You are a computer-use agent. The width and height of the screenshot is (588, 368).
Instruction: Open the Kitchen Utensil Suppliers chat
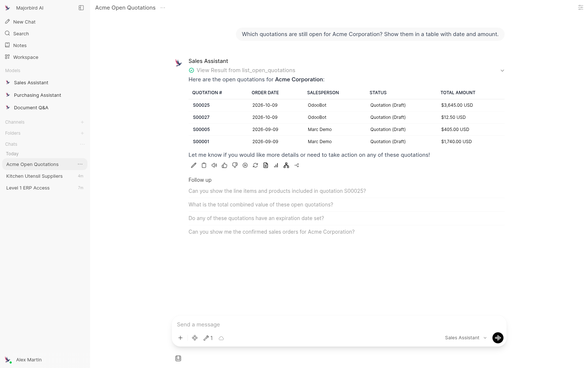[45, 176]
